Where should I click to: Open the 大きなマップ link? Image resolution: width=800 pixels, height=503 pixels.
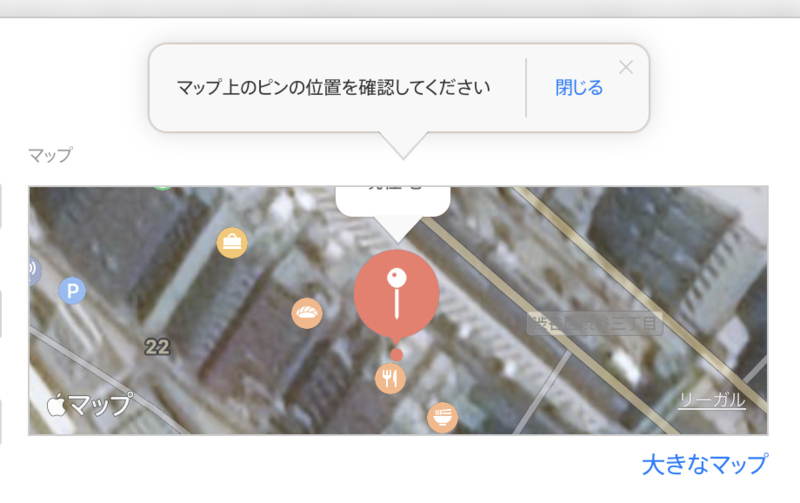pyautogui.click(x=705, y=464)
